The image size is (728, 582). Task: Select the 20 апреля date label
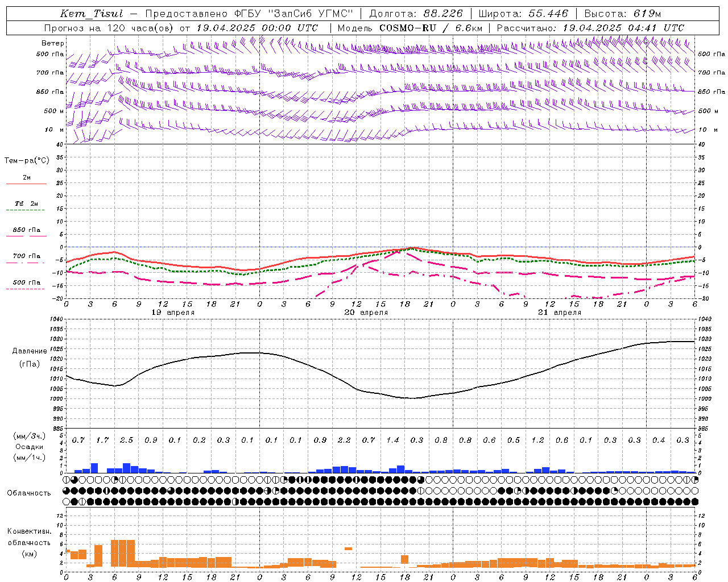coord(366,313)
